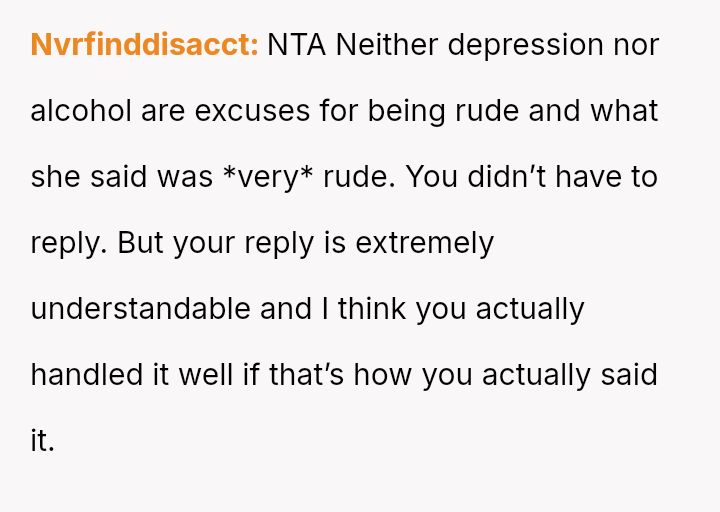Click the word "understandable"

141,309
